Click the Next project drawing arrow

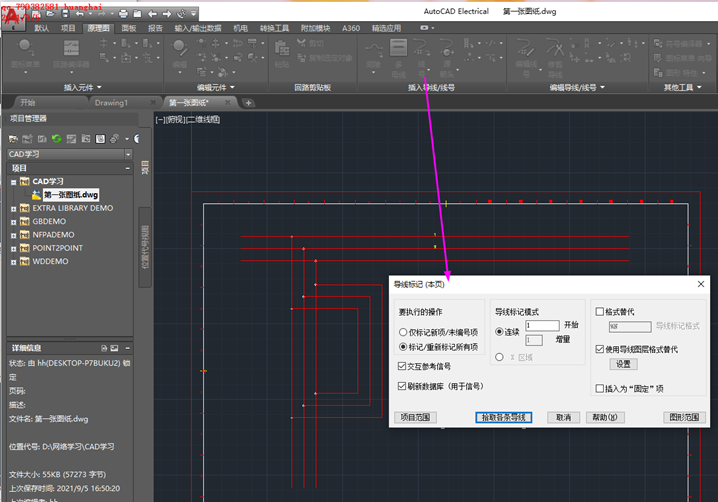point(167,14)
